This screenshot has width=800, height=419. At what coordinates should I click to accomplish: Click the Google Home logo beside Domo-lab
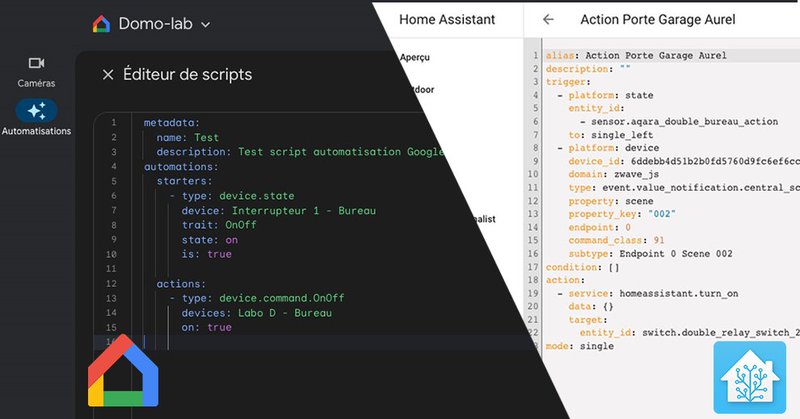click(x=101, y=24)
